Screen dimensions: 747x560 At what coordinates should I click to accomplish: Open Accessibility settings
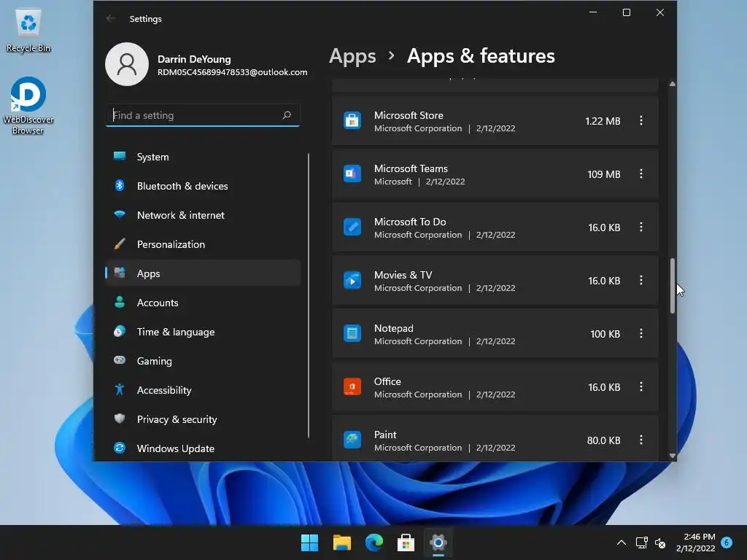[x=203, y=390]
